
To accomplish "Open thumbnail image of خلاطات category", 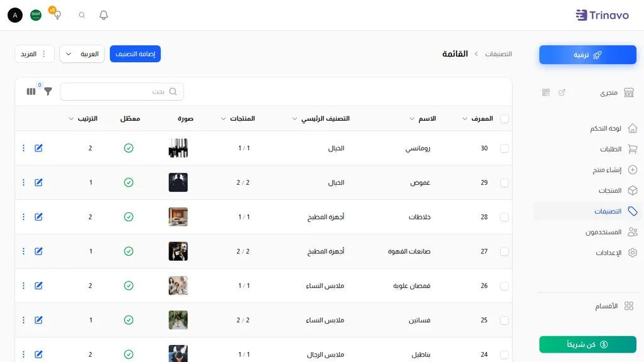I will click(x=178, y=217).
